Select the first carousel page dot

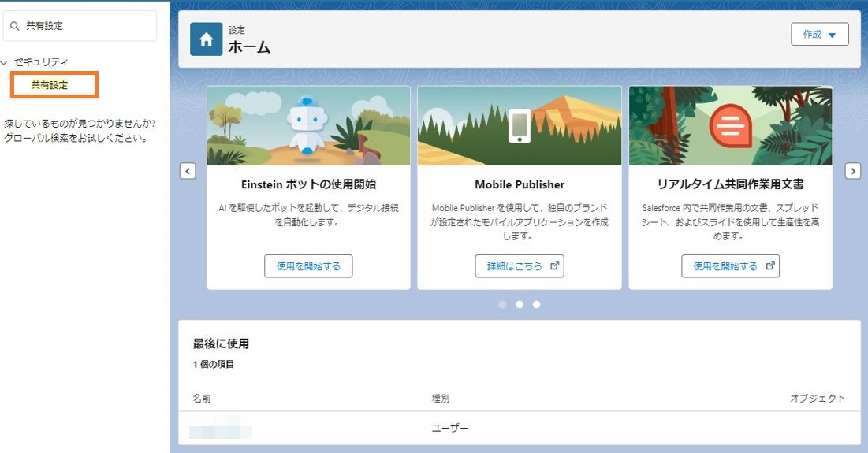[503, 304]
